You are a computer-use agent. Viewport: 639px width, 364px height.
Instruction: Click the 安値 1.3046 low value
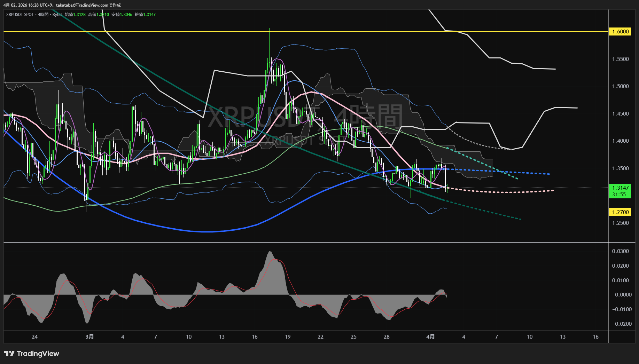[x=122, y=15]
